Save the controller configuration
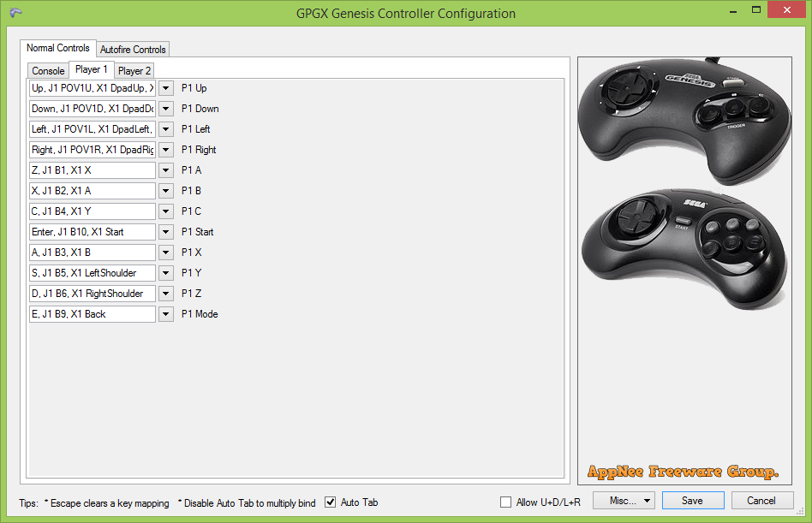The height and width of the screenshot is (523, 812). 693,500
